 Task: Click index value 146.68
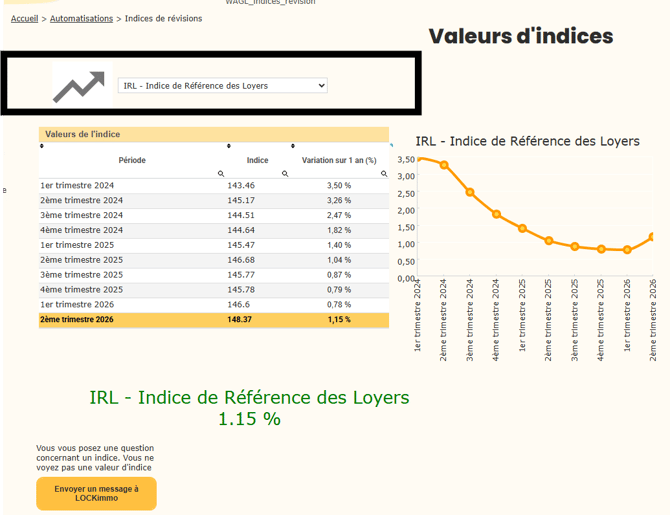click(x=241, y=260)
